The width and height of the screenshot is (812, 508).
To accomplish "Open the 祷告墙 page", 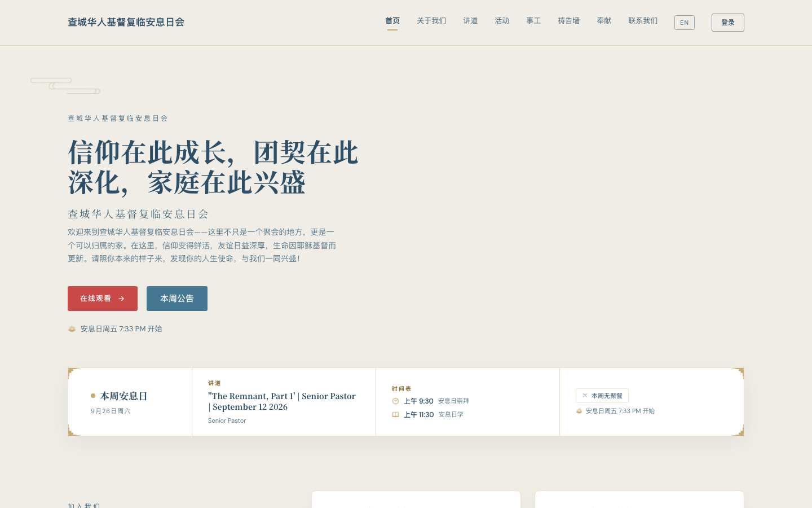I will click(568, 21).
